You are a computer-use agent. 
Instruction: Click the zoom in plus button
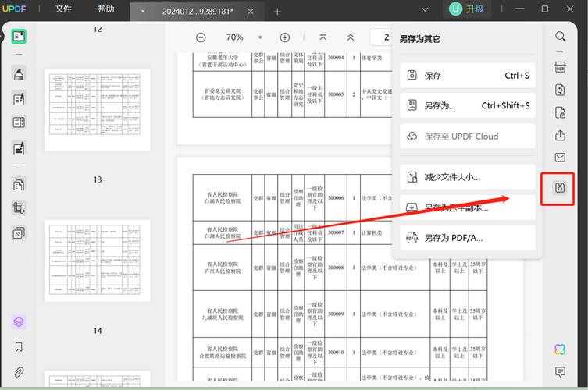(284, 37)
